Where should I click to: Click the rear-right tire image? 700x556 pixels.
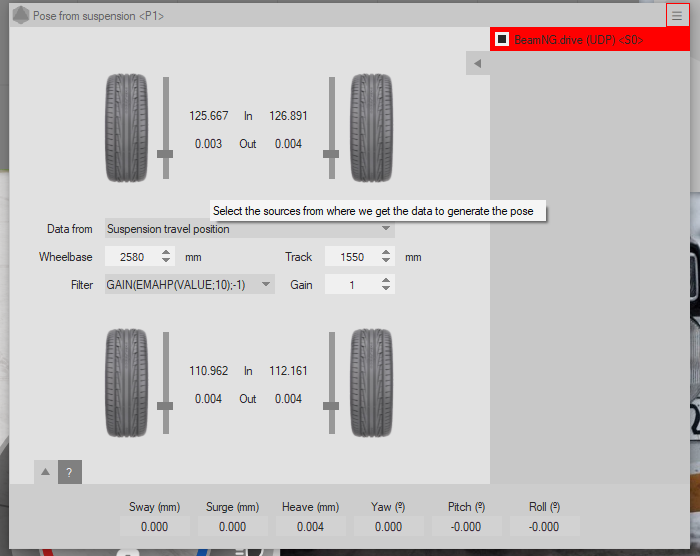pos(370,384)
